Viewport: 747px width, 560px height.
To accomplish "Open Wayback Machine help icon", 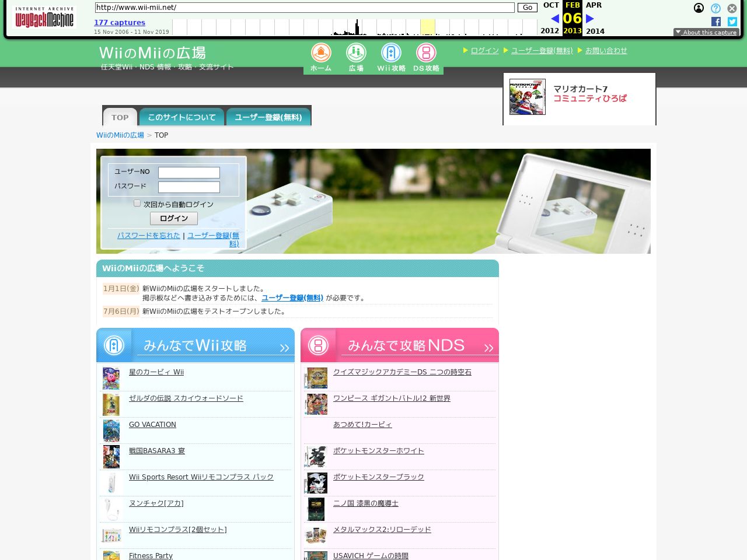I will point(715,8).
